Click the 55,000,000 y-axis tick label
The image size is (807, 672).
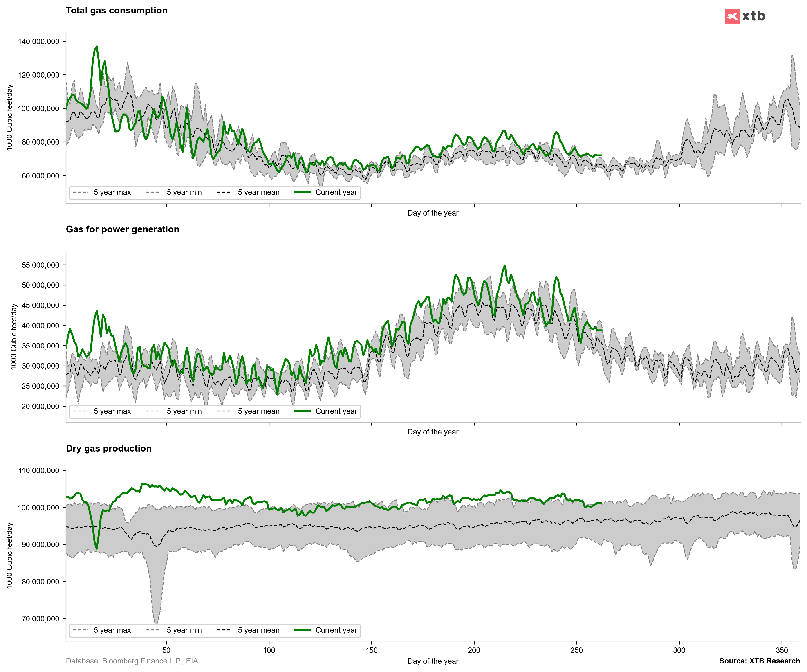pyautogui.click(x=40, y=265)
